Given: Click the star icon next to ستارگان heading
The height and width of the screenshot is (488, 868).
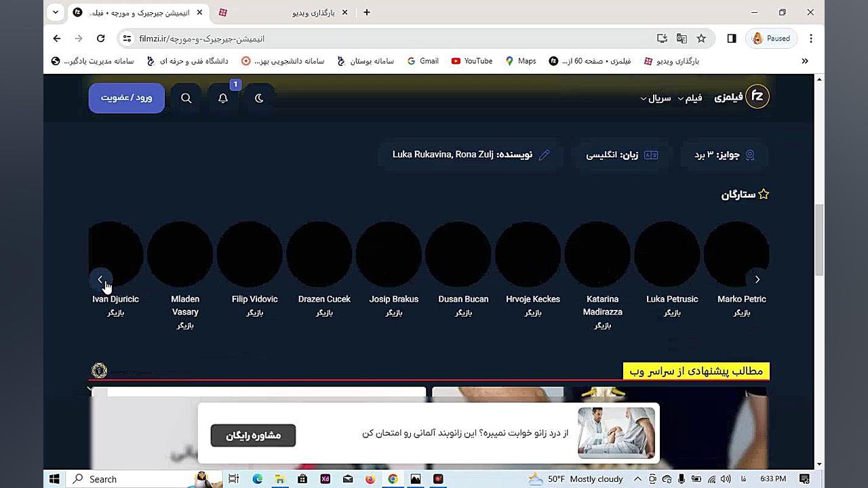Looking at the screenshot, I should tap(764, 194).
